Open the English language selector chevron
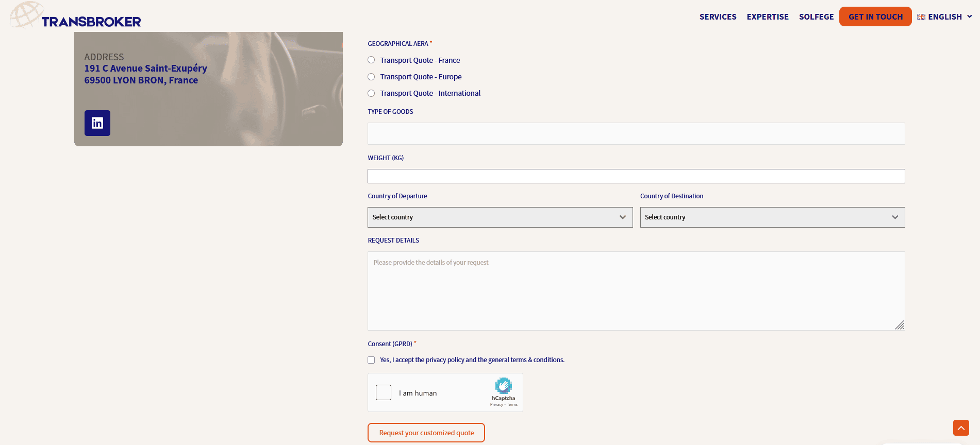Viewport: 980px width, 445px height. pyautogui.click(x=969, y=16)
